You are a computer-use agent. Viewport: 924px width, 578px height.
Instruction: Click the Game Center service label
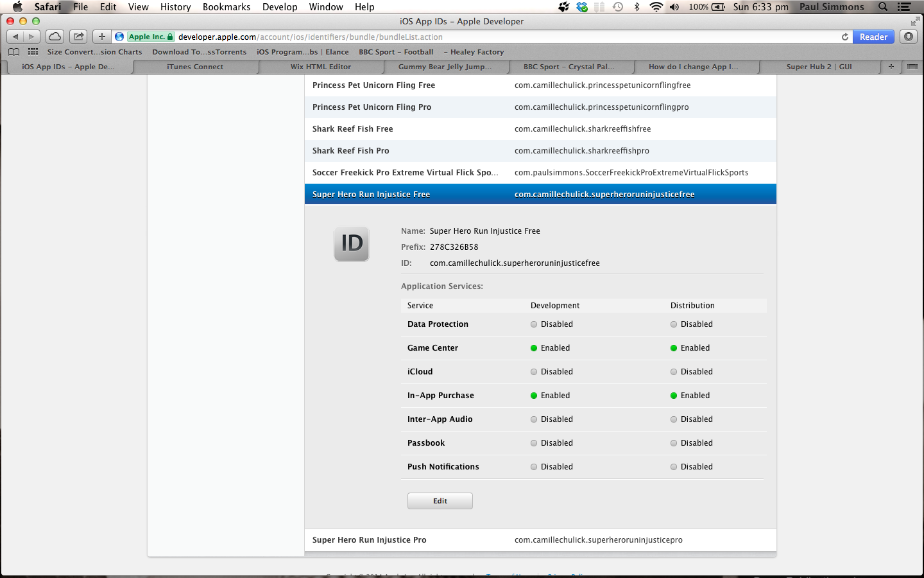[x=433, y=348]
